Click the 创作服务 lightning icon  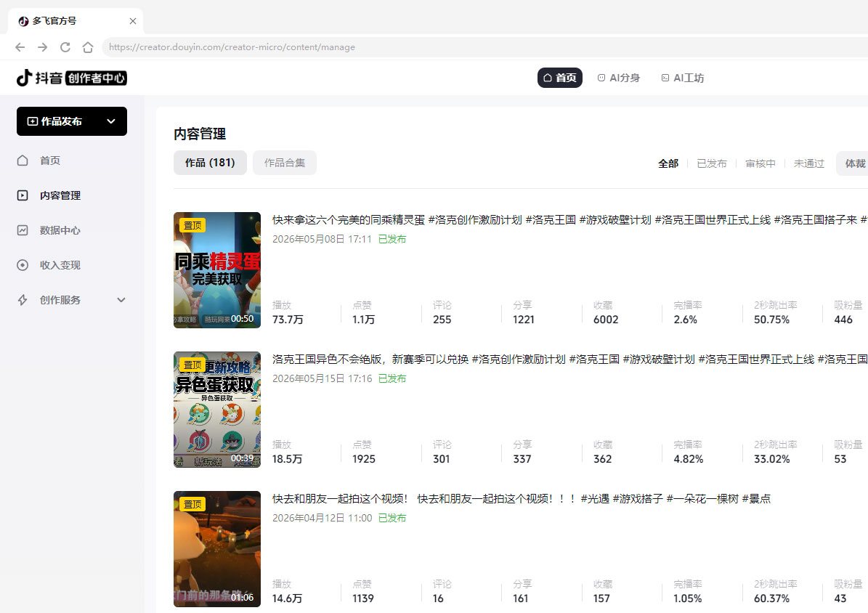pyautogui.click(x=23, y=300)
